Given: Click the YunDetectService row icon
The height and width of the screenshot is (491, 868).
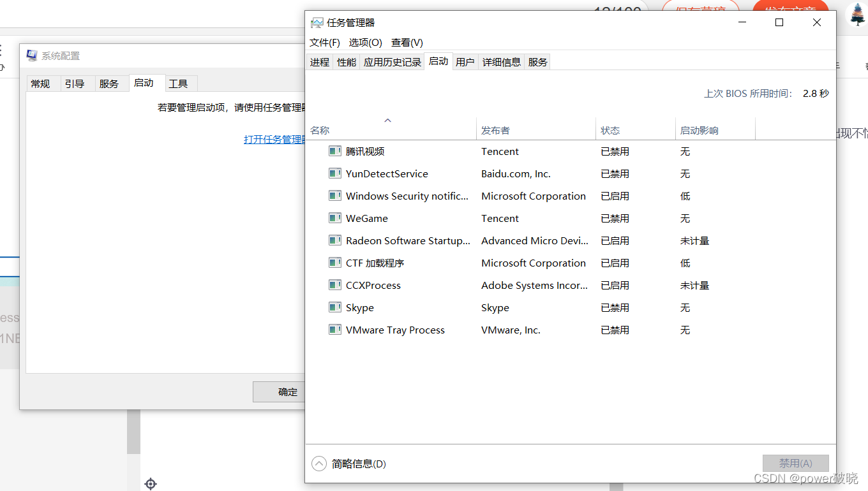Looking at the screenshot, I should pyautogui.click(x=334, y=173).
